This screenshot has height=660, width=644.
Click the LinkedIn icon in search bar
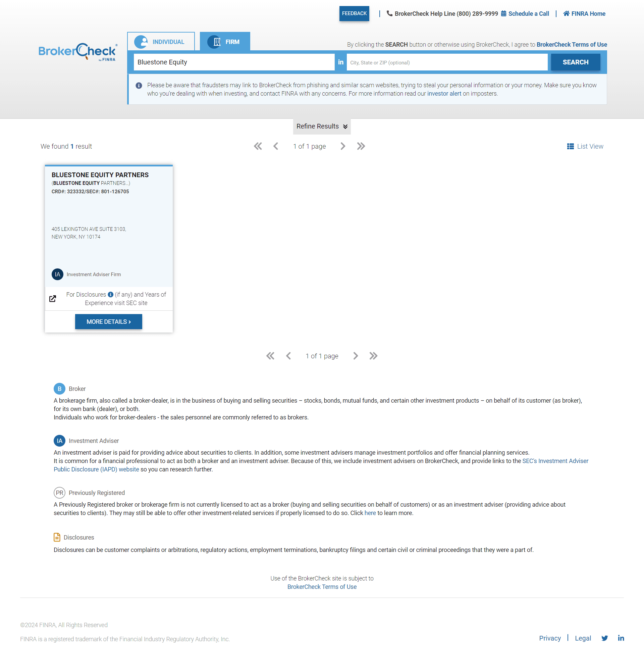[340, 62]
